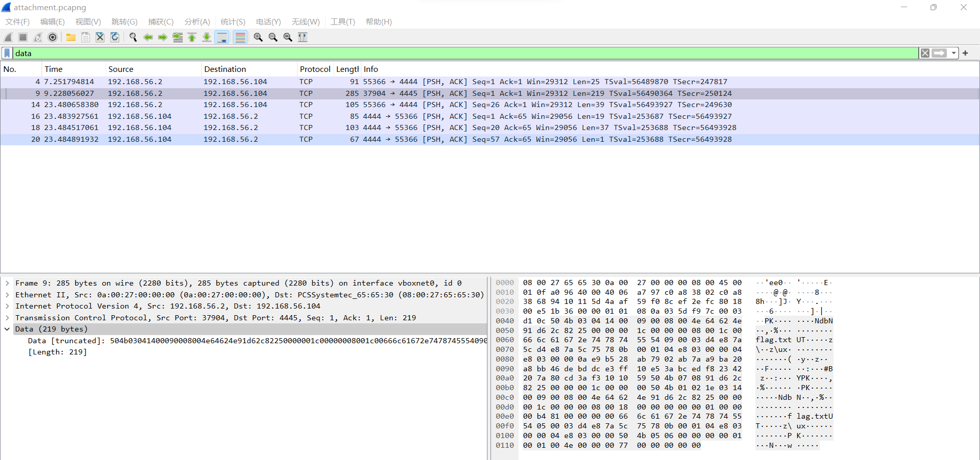The width and height of the screenshot is (980, 460).
Task: Save the capture file icon
Action: coord(86,37)
